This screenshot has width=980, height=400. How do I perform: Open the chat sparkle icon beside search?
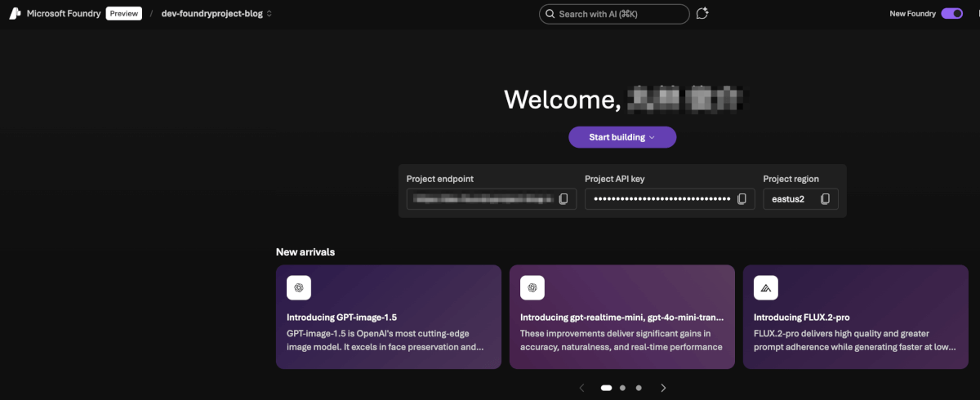point(702,14)
